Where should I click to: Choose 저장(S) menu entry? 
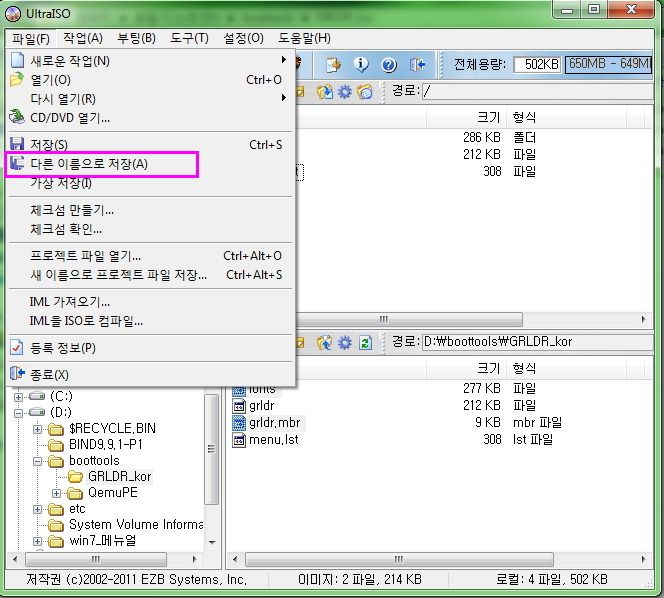151,144
